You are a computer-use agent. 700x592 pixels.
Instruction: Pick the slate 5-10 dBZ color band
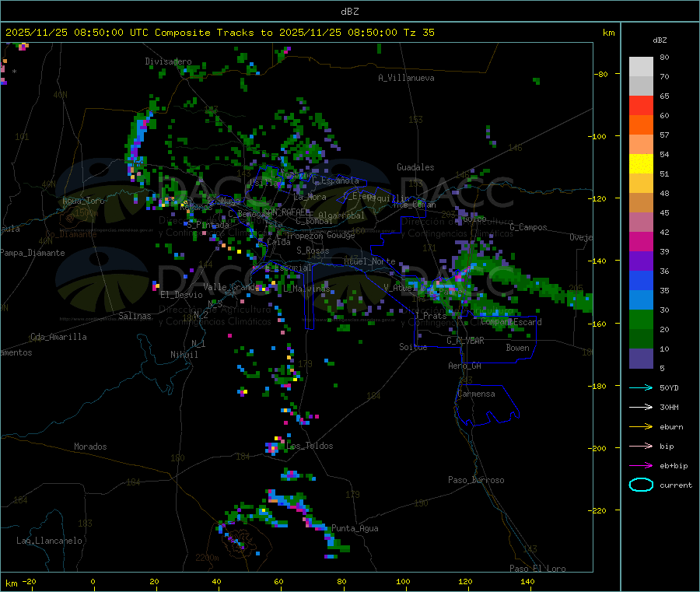pyautogui.click(x=641, y=359)
